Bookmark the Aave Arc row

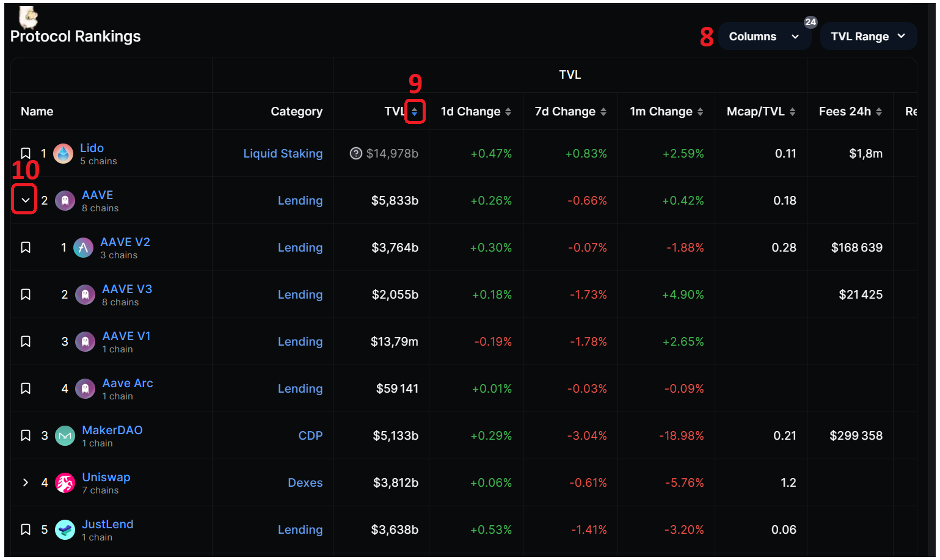click(x=26, y=388)
